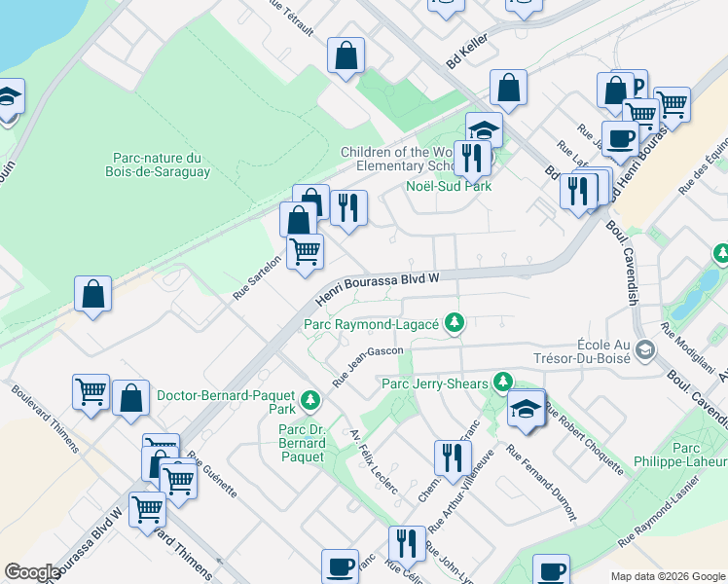Select the graduation cap marker above Noël-Sud Park

click(x=485, y=128)
